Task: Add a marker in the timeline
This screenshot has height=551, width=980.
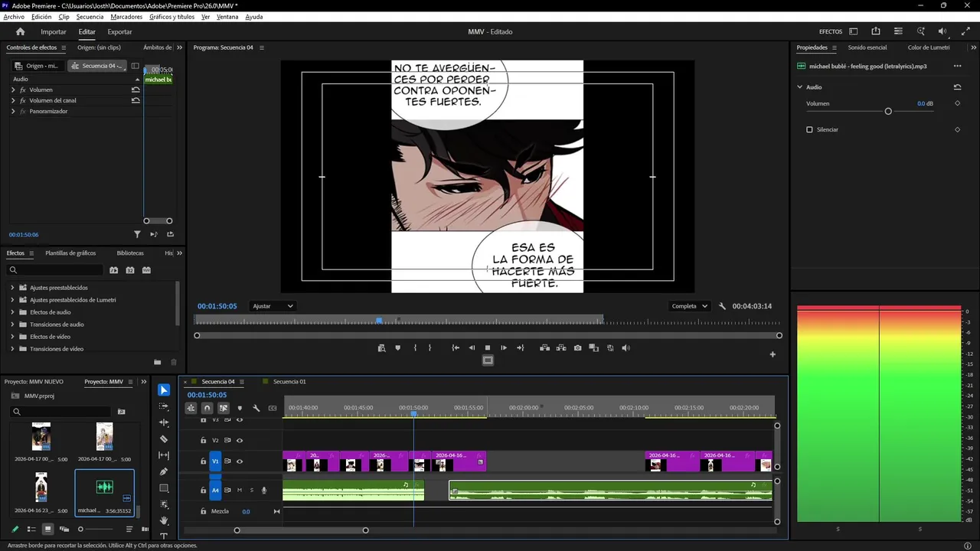Action: pyautogui.click(x=240, y=408)
